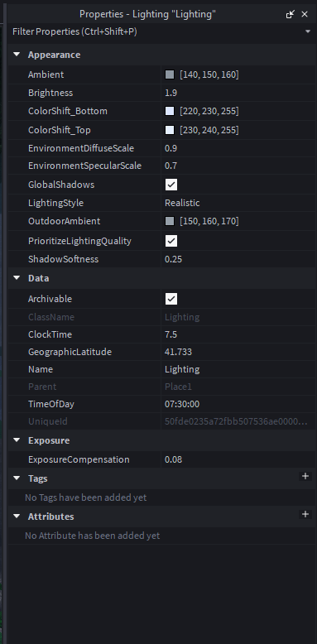
Task: Collapse the Data section
Action: pyautogui.click(x=17, y=278)
